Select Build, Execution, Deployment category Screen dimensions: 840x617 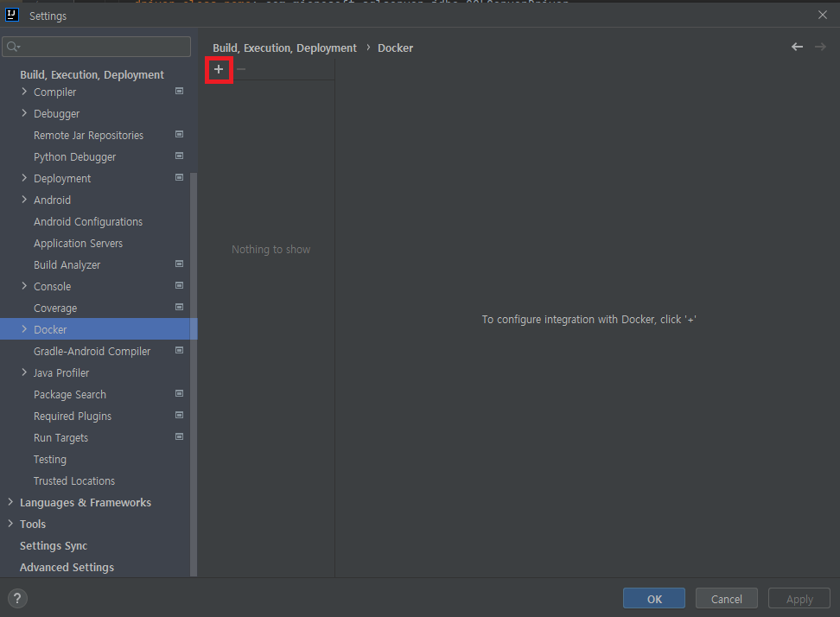coord(92,75)
